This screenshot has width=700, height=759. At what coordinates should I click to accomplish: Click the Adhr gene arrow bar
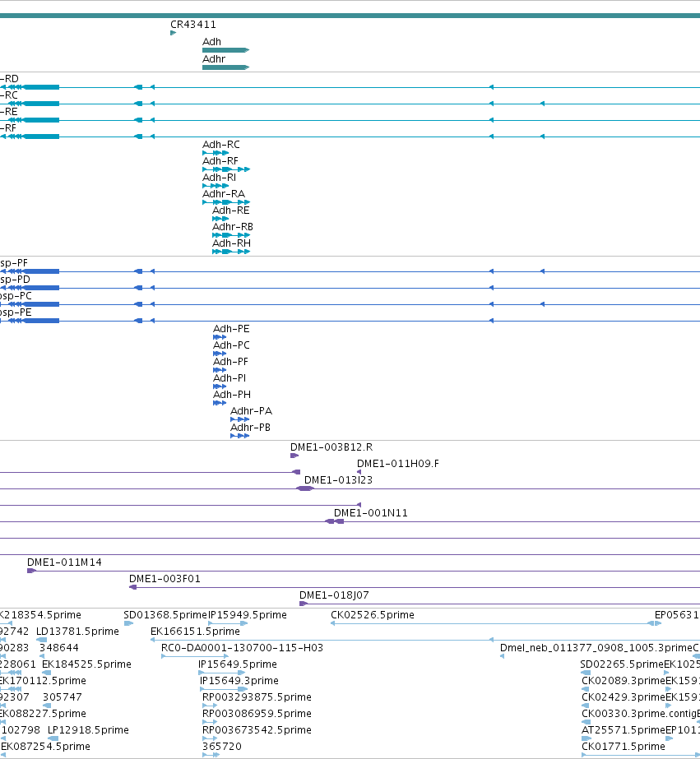[x=225, y=67]
